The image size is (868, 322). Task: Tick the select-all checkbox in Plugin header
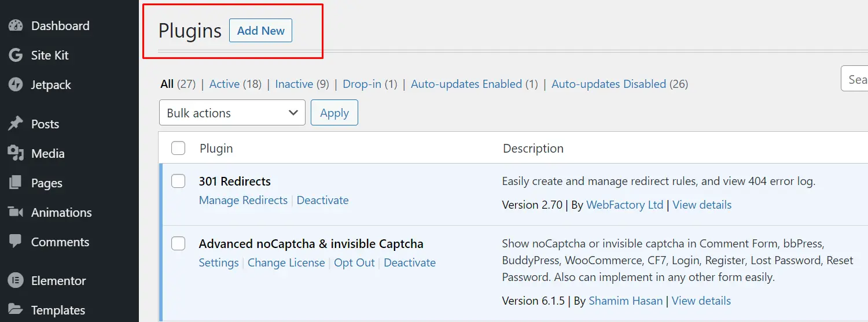point(178,148)
